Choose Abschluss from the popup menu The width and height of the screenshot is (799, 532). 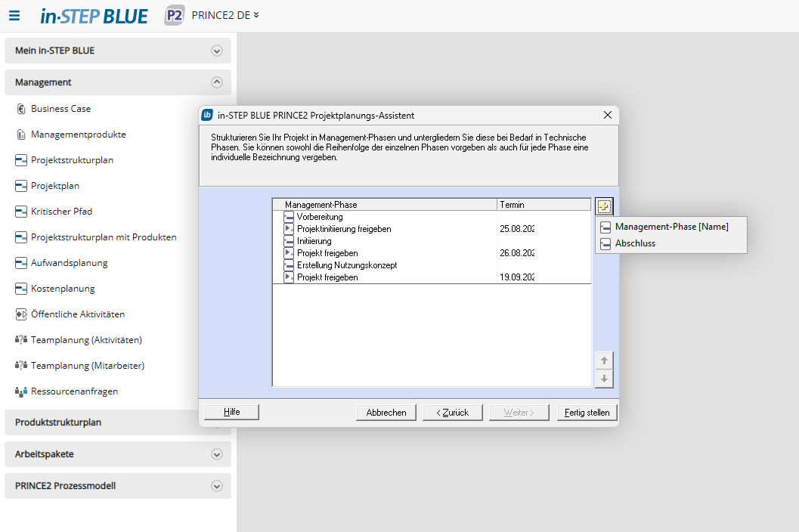click(x=635, y=243)
